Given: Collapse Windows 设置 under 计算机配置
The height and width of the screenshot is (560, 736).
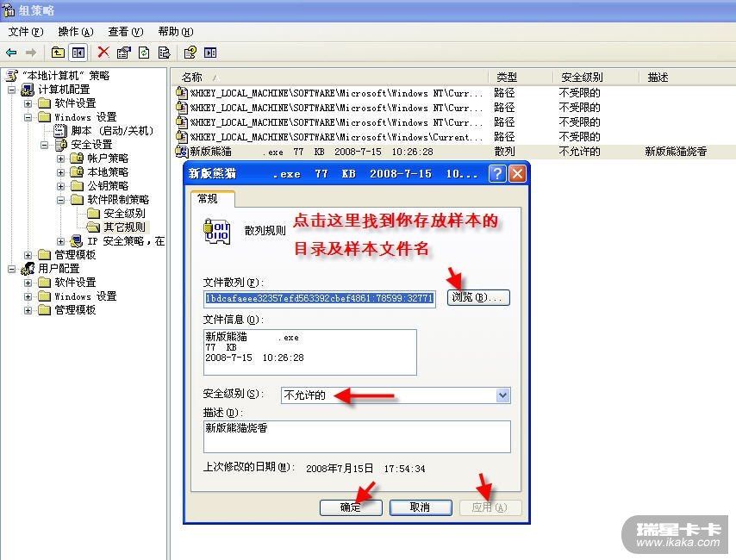Looking at the screenshot, I should point(28,117).
